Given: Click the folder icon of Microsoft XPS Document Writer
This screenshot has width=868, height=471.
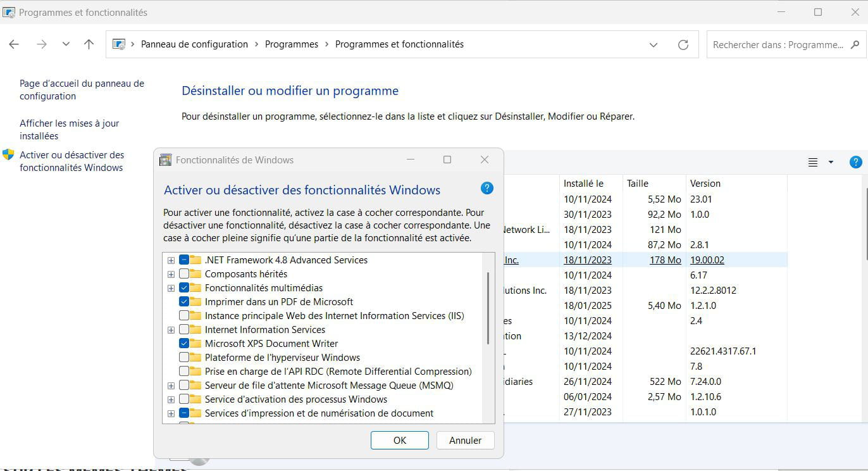Looking at the screenshot, I should 195,344.
